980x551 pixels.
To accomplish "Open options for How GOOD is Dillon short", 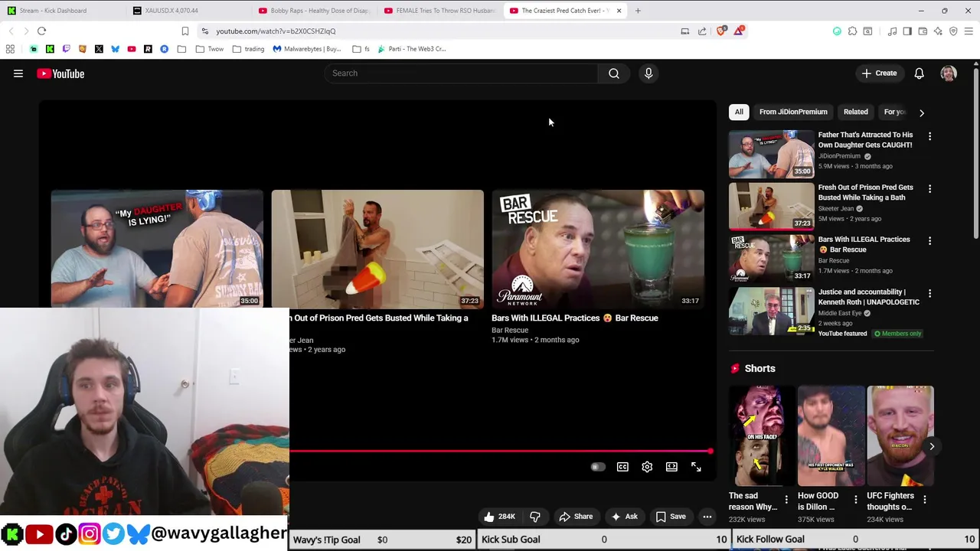I will tap(856, 500).
